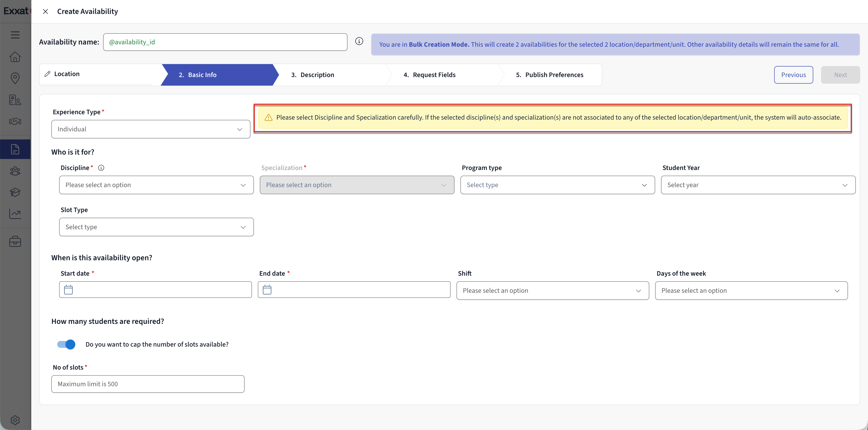
Task: Click calendar icon in Start date field
Action: click(68, 290)
